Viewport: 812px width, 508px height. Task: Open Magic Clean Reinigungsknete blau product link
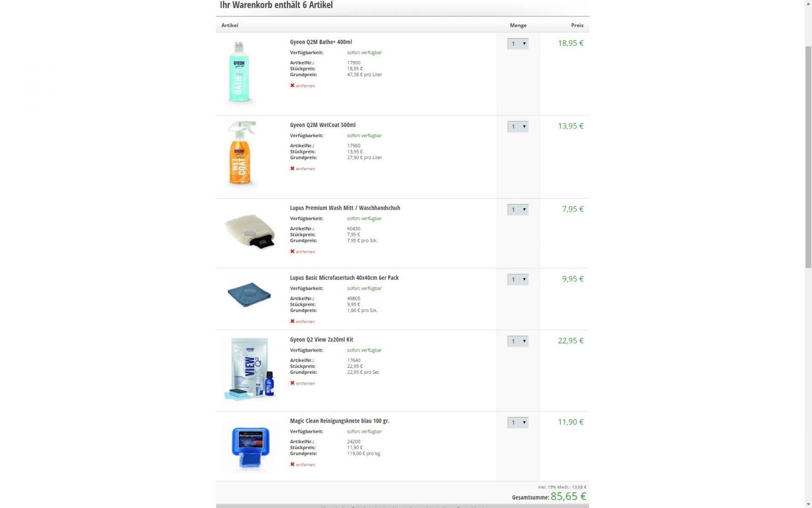[340, 421]
